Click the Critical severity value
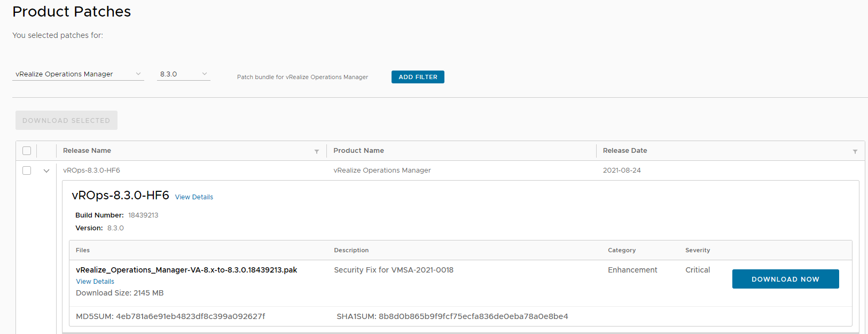868x334 pixels. pyautogui.click(x=698, y=270)
